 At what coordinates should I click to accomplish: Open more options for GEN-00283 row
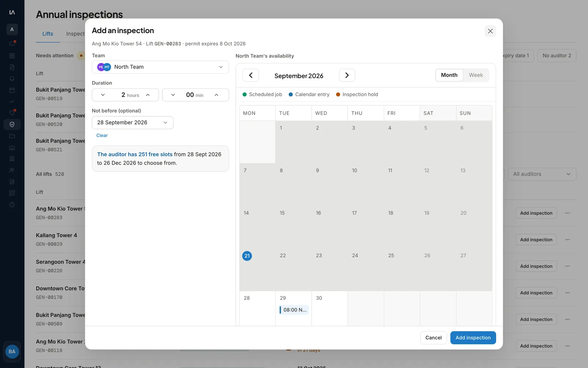pos(567,213)
